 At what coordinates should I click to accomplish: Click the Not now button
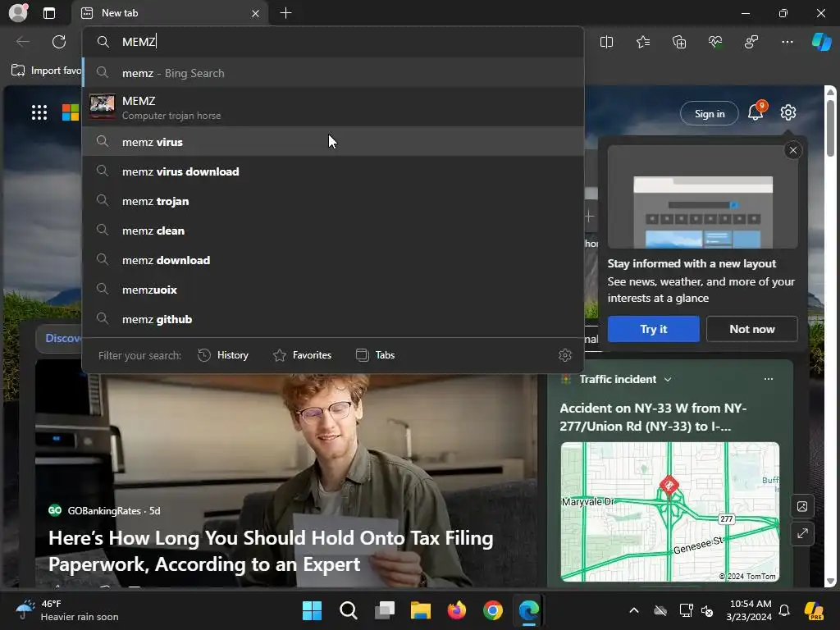tap(751, 329)
